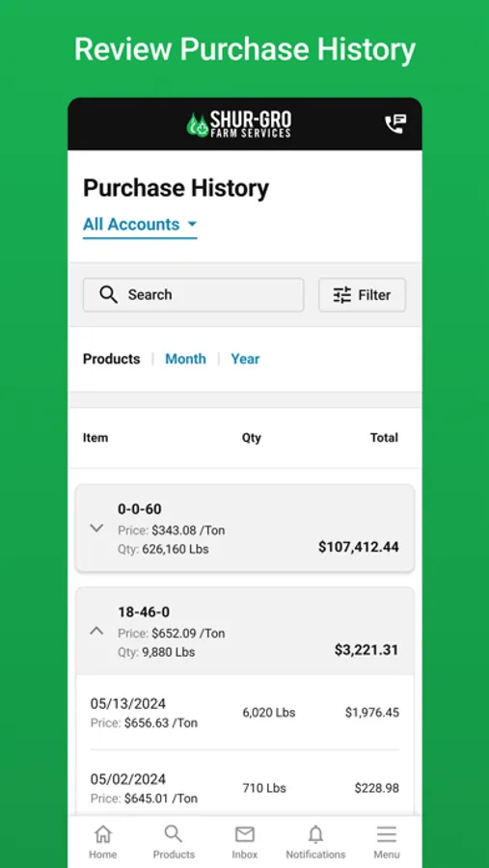Click the 710 Lbs quantity
This screenshot has width=489, height=868.
point(264,788)
